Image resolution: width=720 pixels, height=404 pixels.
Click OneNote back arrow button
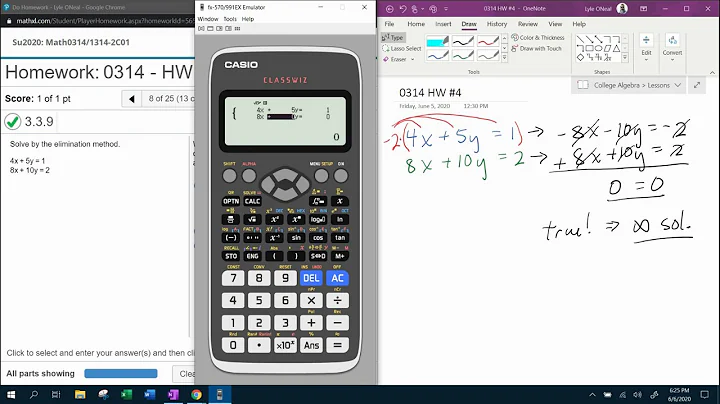[x=390, y=9]
